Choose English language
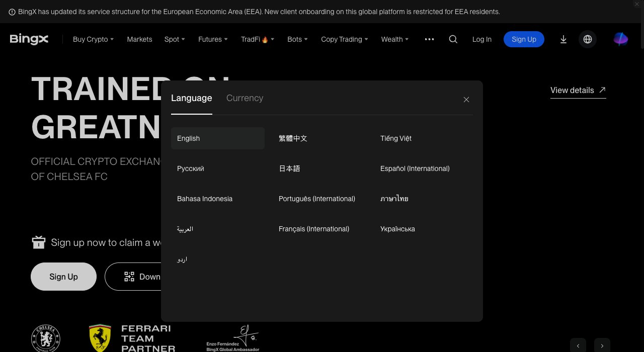 tap(218, 138)
